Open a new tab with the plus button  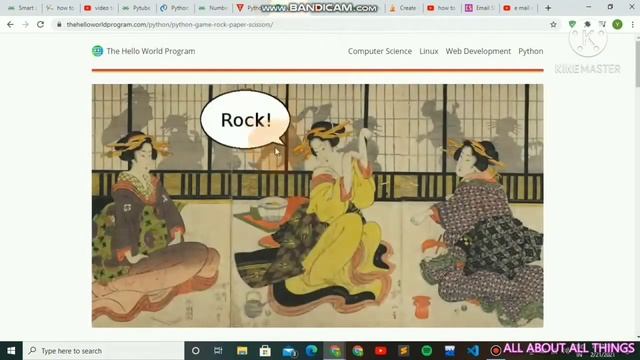pos(548,8)
